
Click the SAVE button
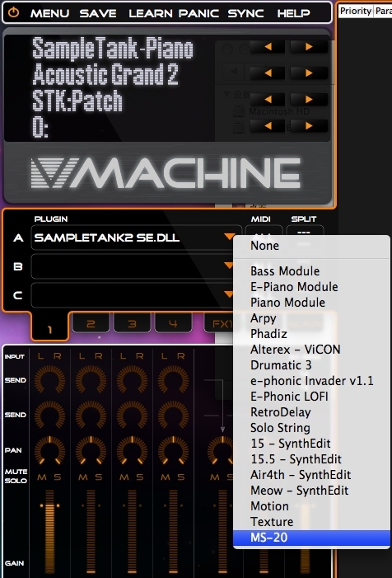pyautogui.click(x=98, y=13)
